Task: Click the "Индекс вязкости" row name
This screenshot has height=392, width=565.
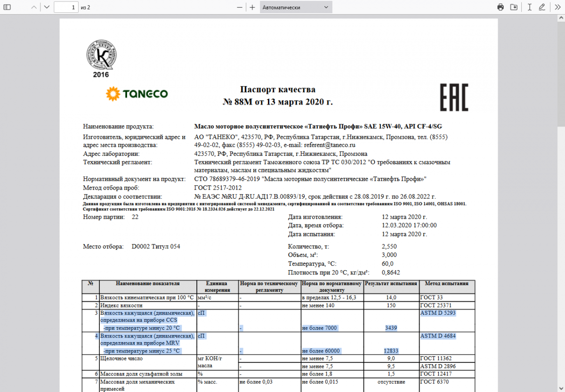Action: click(121, 305)
